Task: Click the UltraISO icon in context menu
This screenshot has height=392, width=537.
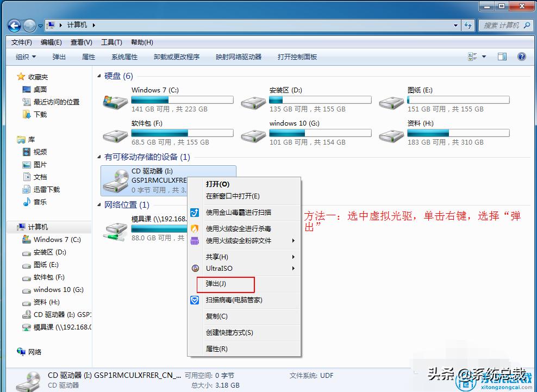Action: pos(194,268)
